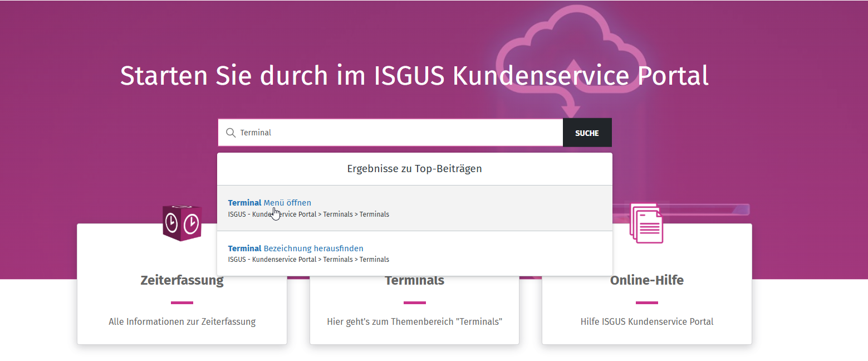Click the magnifier icon in search field
Image resolution: width=868 pixels, height=361 pixels.
coord(231,133)
